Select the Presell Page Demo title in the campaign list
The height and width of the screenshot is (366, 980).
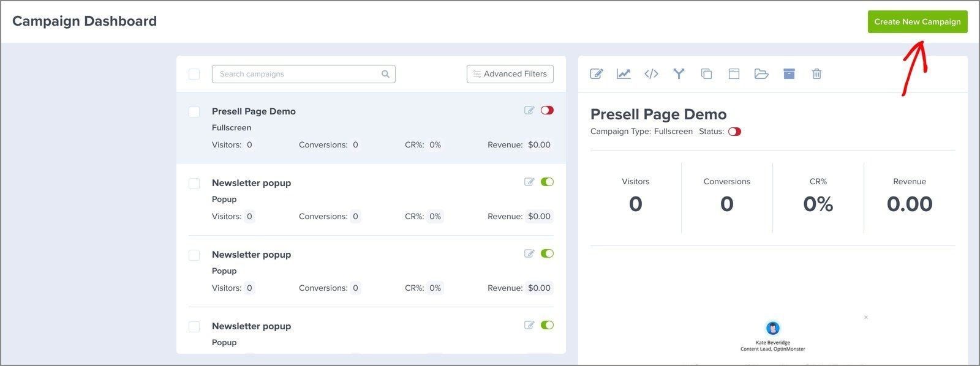(254, 111)
